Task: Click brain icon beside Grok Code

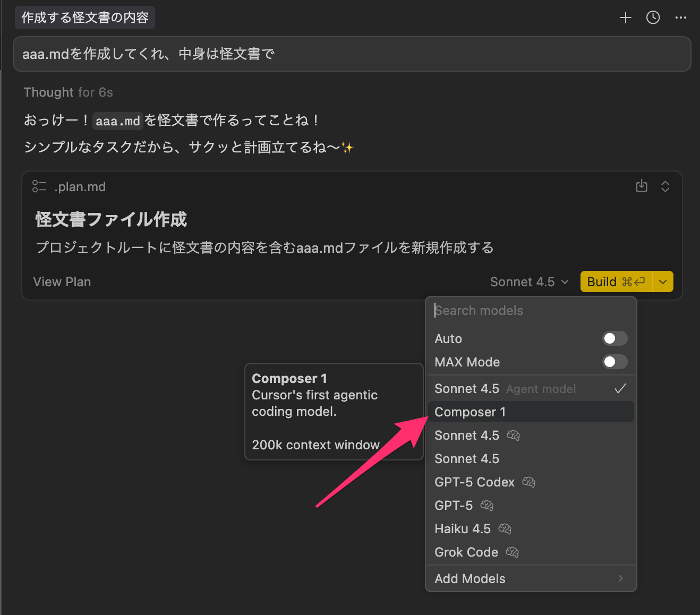Action: [x=512, y=552]
